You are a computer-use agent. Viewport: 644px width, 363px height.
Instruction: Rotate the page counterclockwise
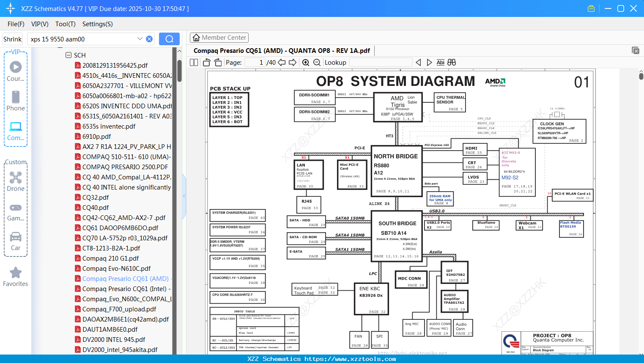(x=207, y=62)
